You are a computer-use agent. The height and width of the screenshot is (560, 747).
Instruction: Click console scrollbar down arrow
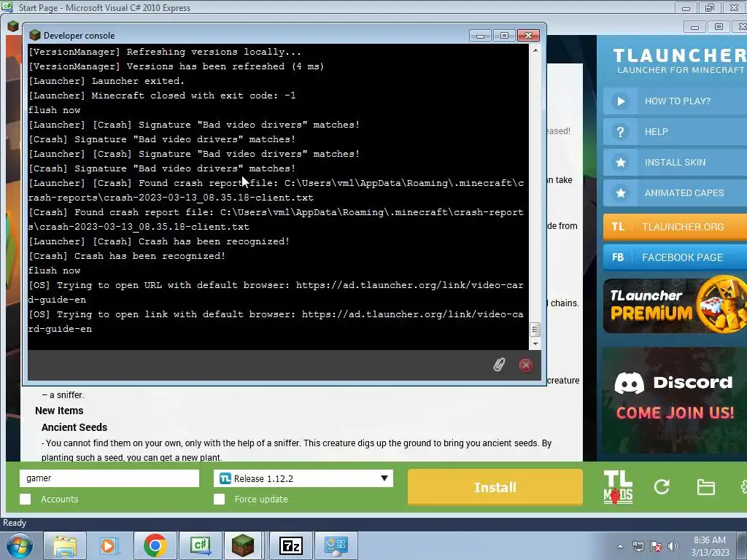535,343
